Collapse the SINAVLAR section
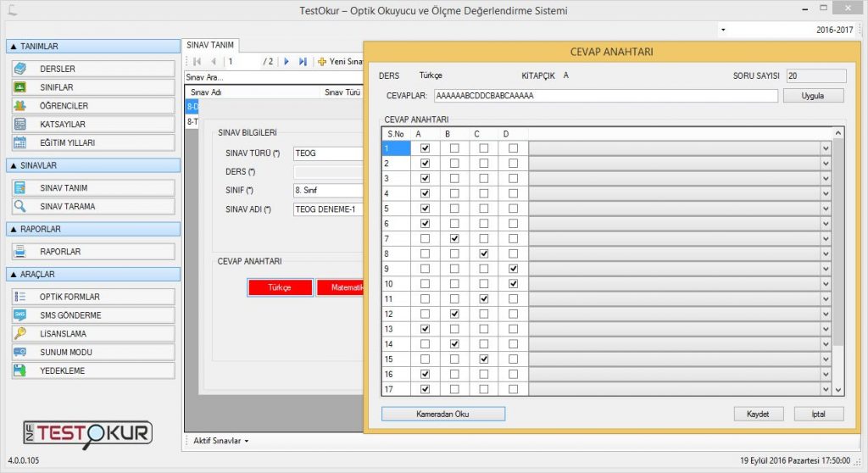 pyautogui.click(x=93, y=165)
